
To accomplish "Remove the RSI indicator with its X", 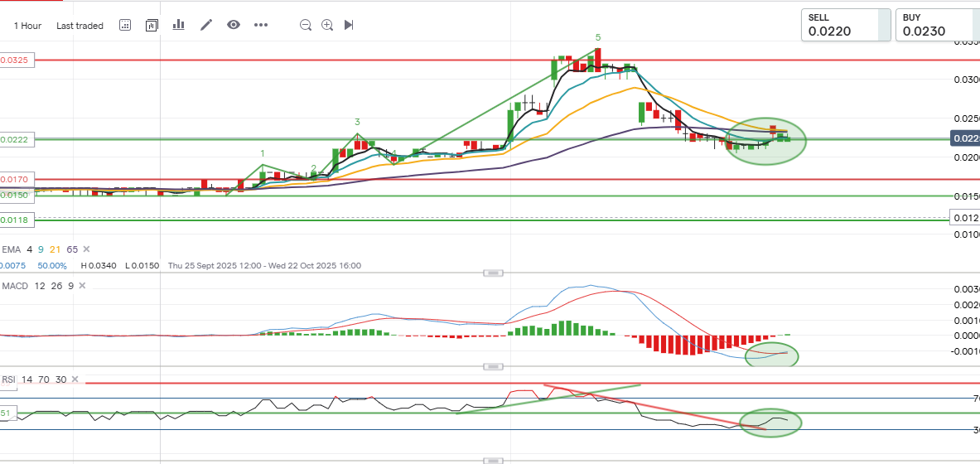I will pyautogui.click(x=75, y=379).
